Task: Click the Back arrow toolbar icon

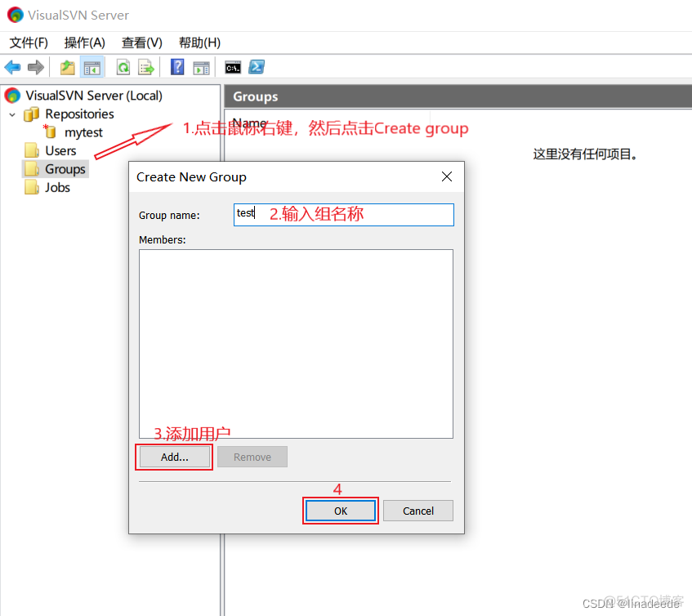Action: [12, 68]
